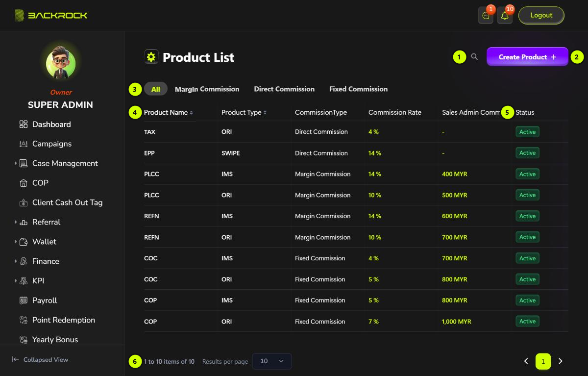Open Point Redemption from the sidebar
The image size is (588, 376).
tap(64, 320)
